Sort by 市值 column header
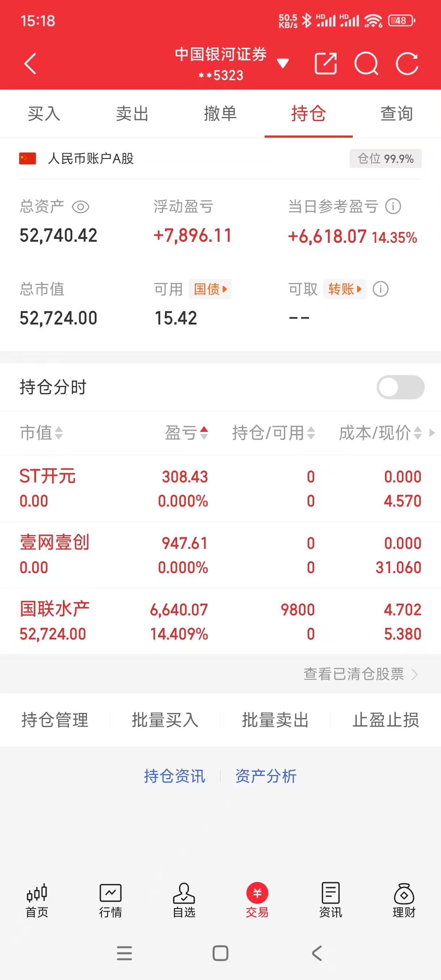Image resolution: width=441 pixels, height=980 pixels. [41, 433]
